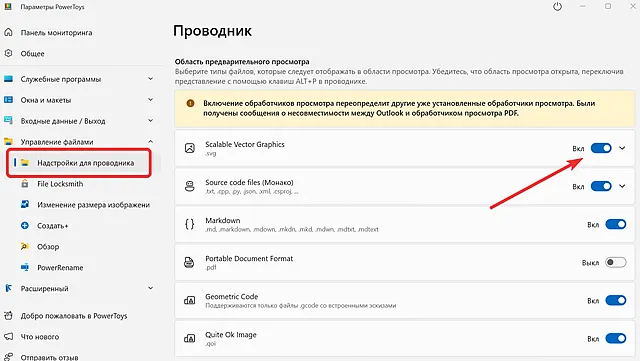This screenshot has height=361, width=640.
Task: Click the Расширенный label
Action: tap(44, 288)
